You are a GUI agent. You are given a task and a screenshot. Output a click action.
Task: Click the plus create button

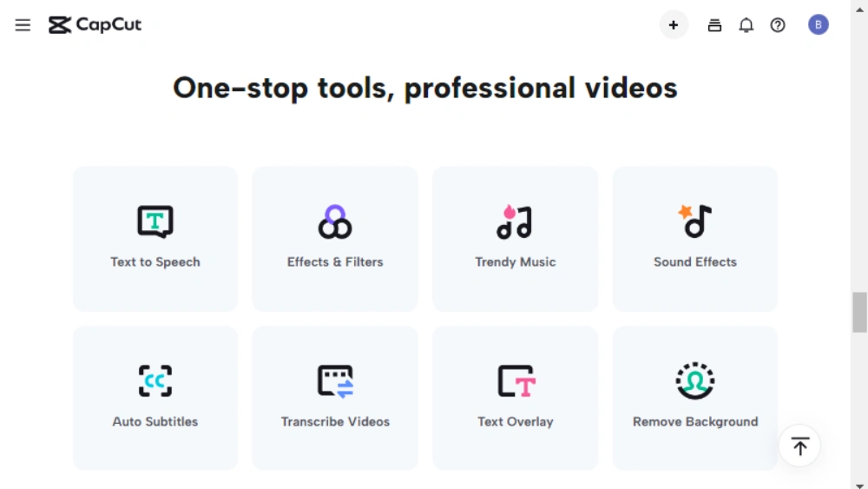674,25
